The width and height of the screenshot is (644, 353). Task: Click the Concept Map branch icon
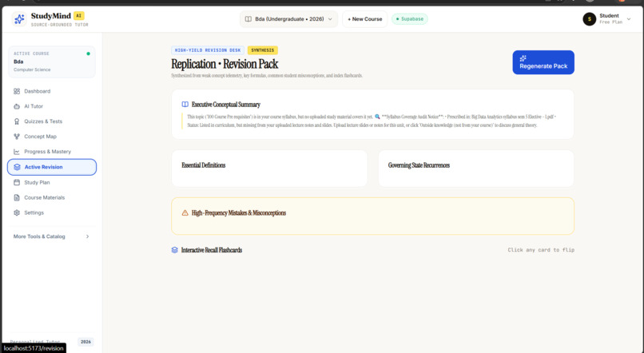pyautogui.click(x=17, y=137)
